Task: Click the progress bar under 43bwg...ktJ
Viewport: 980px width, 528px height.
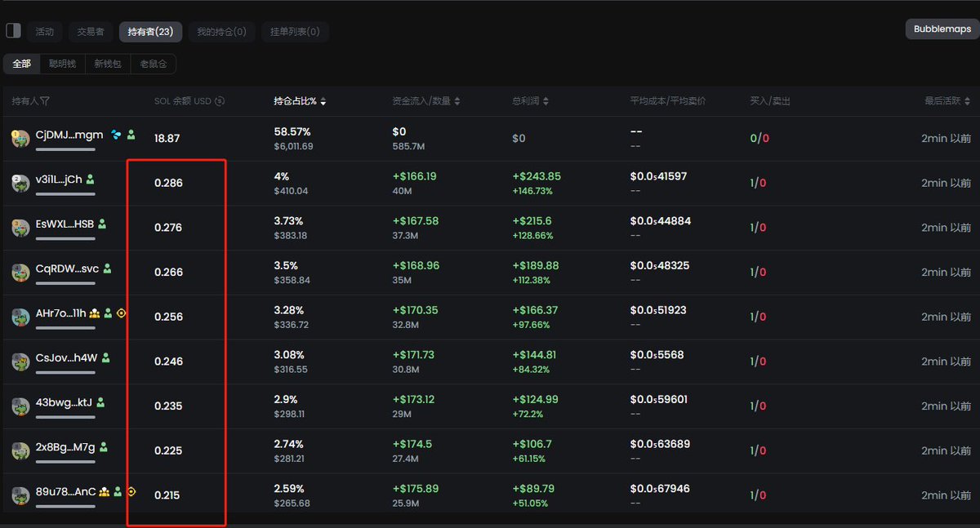Action: (x=65, y=417)
